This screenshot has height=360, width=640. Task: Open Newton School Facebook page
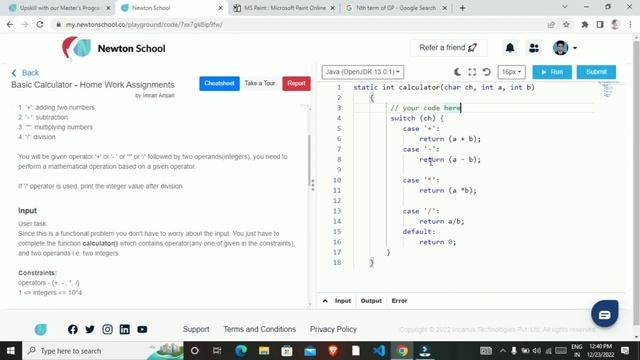pos(73,329)
